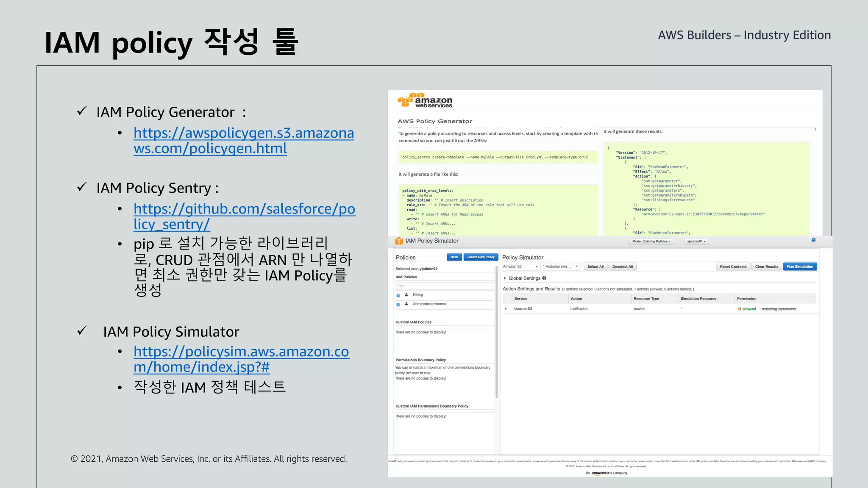868x488 pixels.
Task: Click the IAM Policy Simulator orange cube logo
Action: point(399,241)
